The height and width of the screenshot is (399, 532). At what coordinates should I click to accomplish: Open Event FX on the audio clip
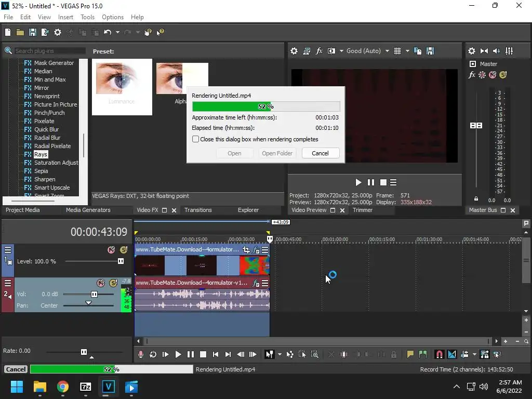[x=256, y=283]
